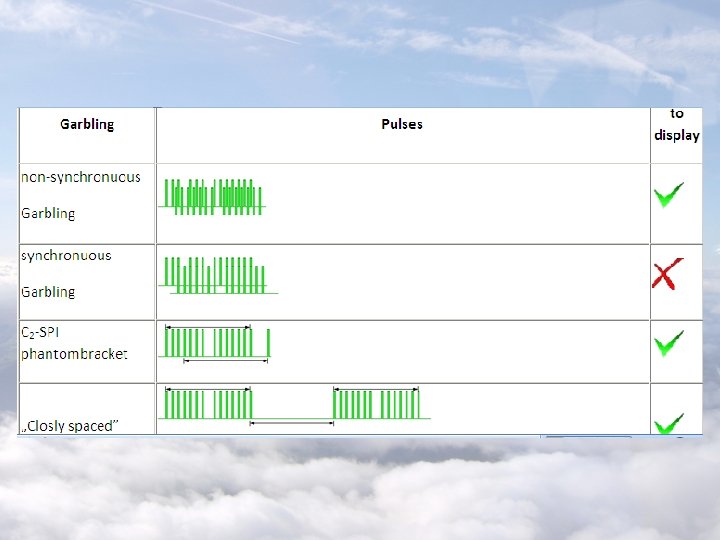The image size is (720, 540).
Task: Click the 'to display' column header
Action: (x=676, y=124)
